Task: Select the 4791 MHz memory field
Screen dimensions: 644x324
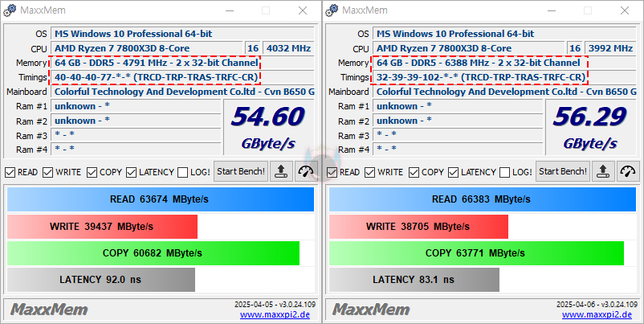Action: click(x=182, y=63)
